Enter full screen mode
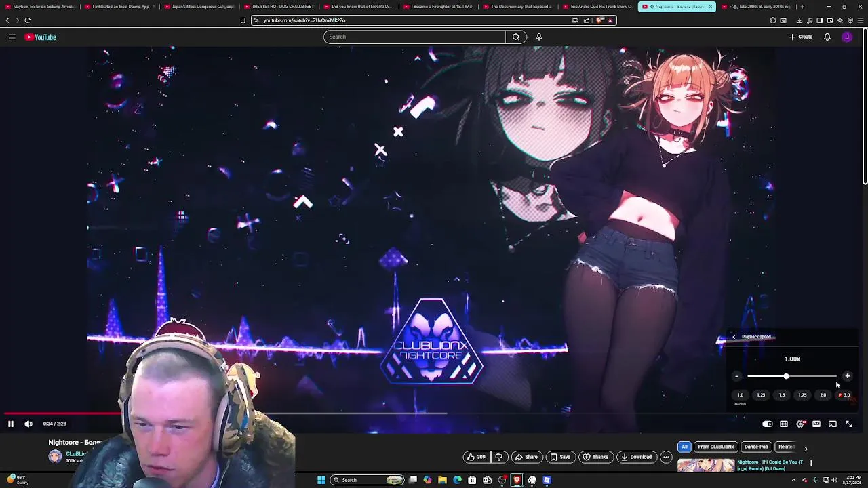Image resolution: width=868 pixels, height=488 pixels. tap(849, 424)
